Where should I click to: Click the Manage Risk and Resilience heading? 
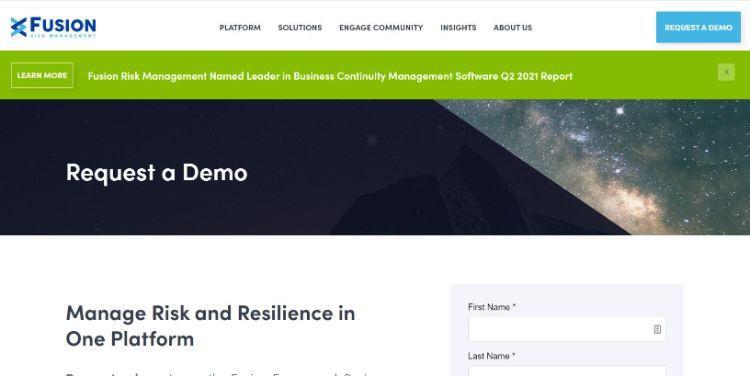(210, 326)
